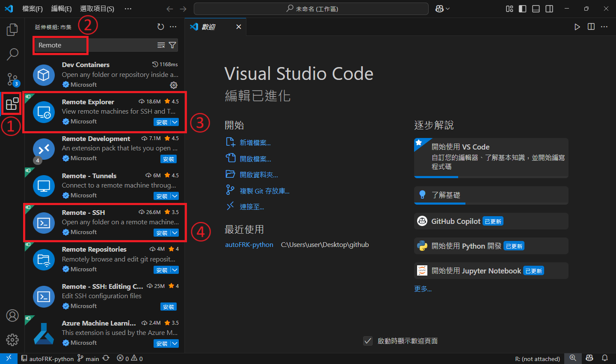
Task: Toggle the bottom panel visibility
Action: 536,9
